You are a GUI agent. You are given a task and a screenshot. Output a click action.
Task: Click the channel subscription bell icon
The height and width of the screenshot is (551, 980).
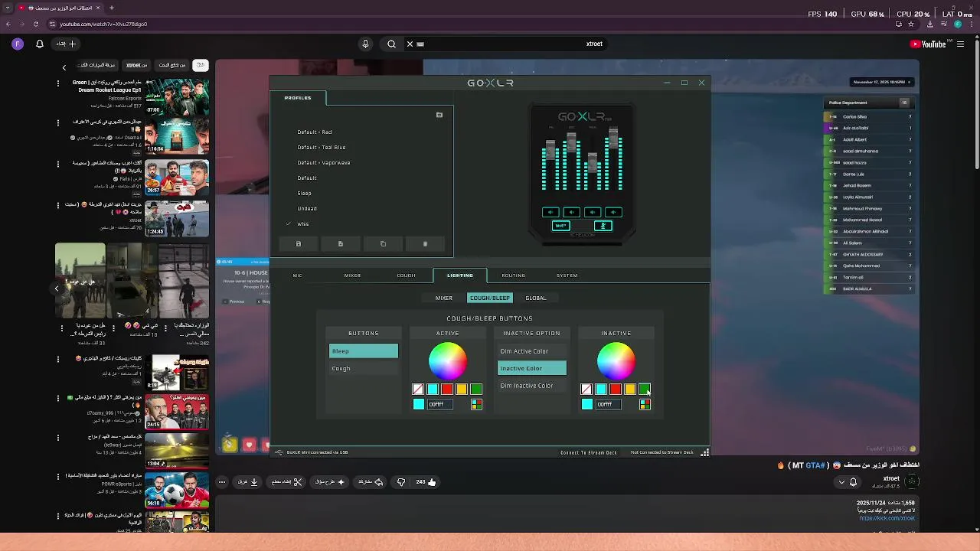coord(853,482)
